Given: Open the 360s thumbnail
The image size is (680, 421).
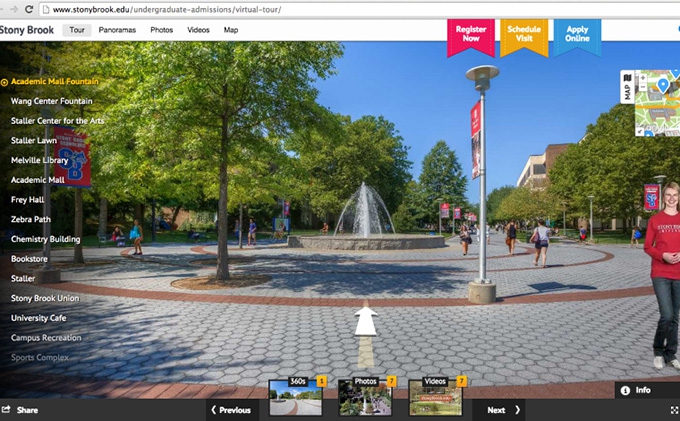Looking at the screenshot, I should coord(295,399).
